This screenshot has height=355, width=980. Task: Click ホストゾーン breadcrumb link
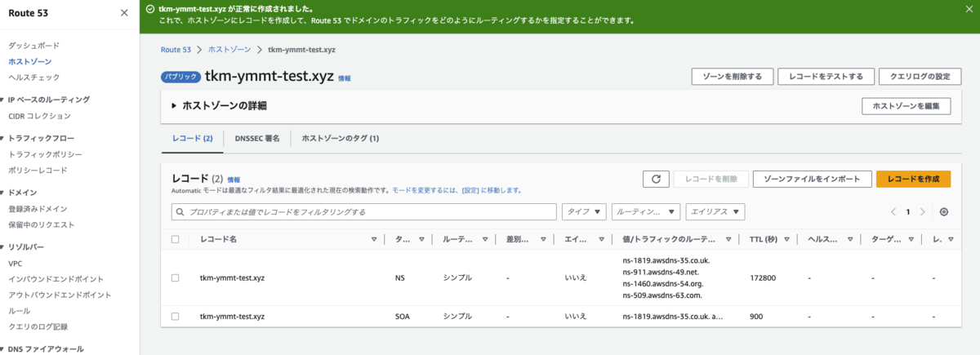(229, 50)
